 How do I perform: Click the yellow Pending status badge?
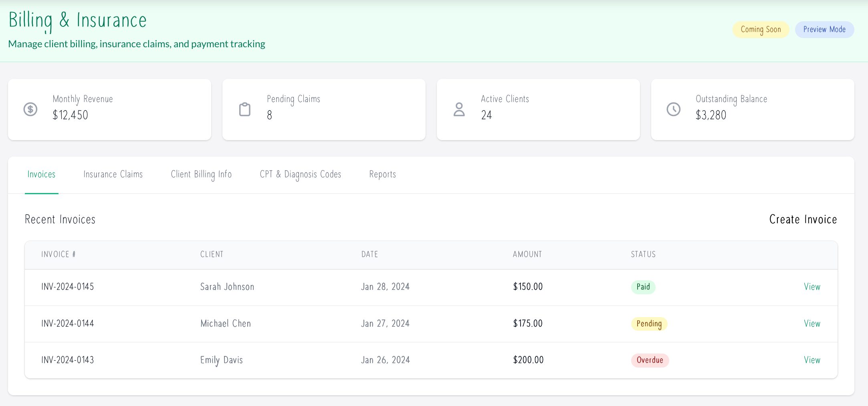[x=649, y=324]
